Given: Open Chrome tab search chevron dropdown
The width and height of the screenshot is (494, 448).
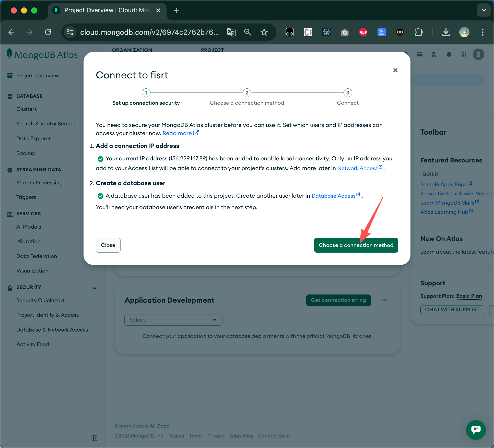Looking at the screenshot, I should [483, 10].
